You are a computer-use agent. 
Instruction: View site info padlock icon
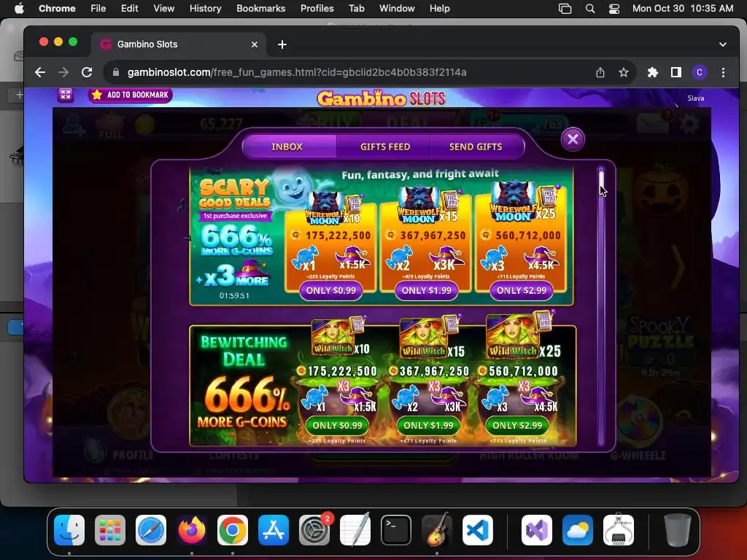(x=115, y=72)
